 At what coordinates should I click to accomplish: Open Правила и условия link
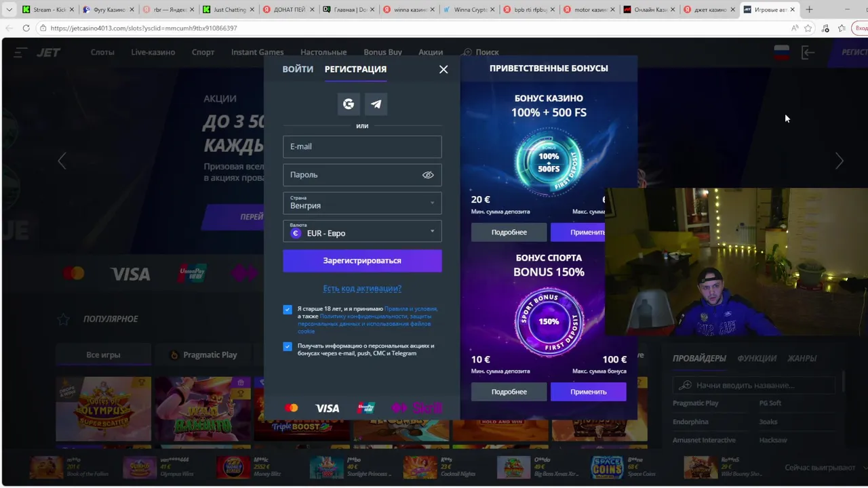click(411, 308)
